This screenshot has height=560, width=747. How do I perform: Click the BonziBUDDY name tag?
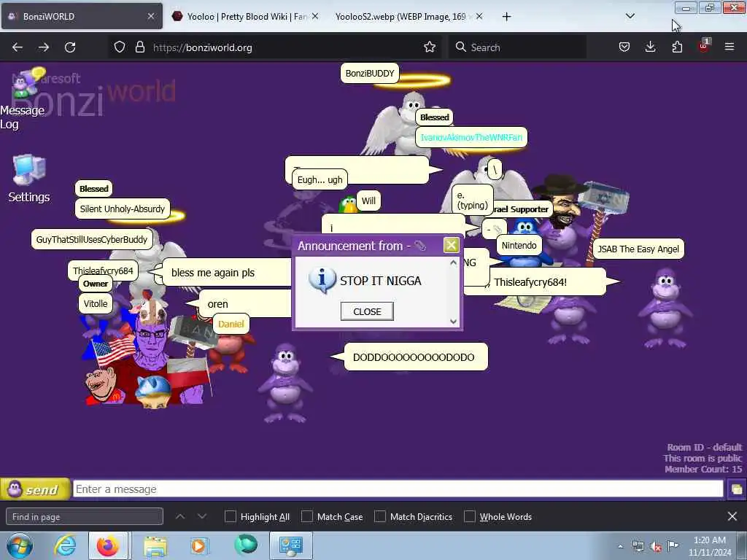[x=370, y=74]
